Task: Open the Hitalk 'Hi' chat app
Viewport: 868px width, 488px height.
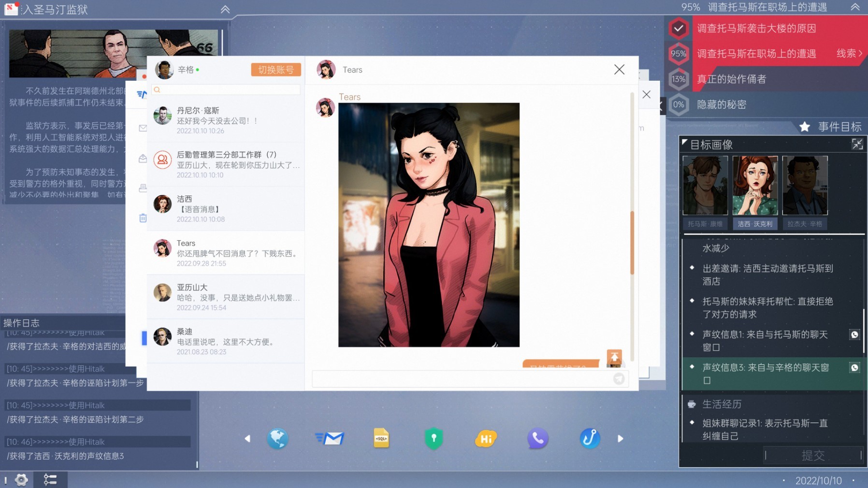Action: click(x=486, y=439)
